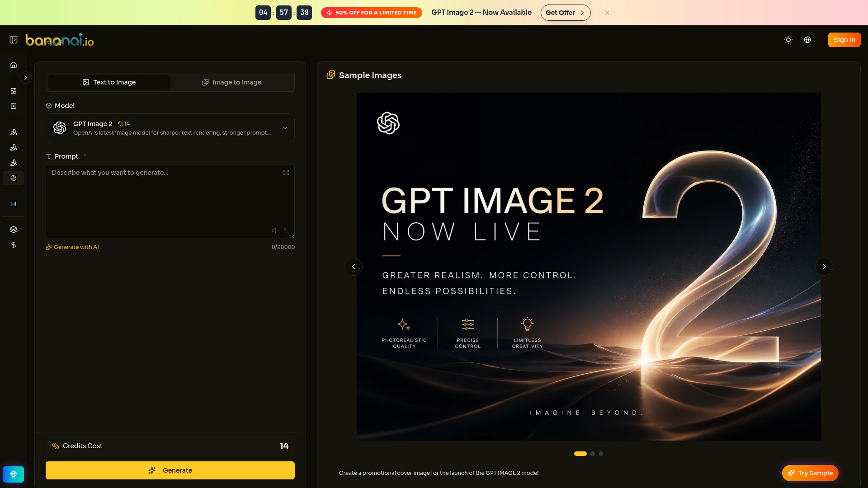Select the GPT Image model sidebar icon
The height and width of the screenshot is (488, 868).
pos(14,178)
